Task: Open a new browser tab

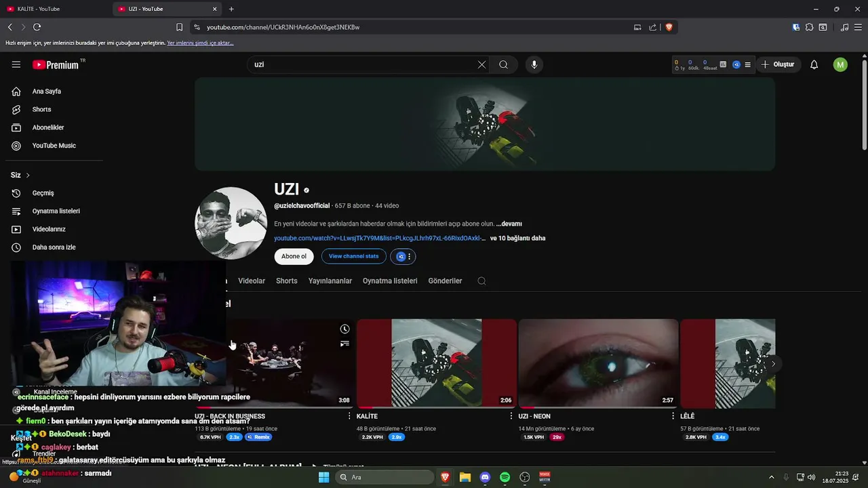Action: pyautogui.click(x=231, y=9)
